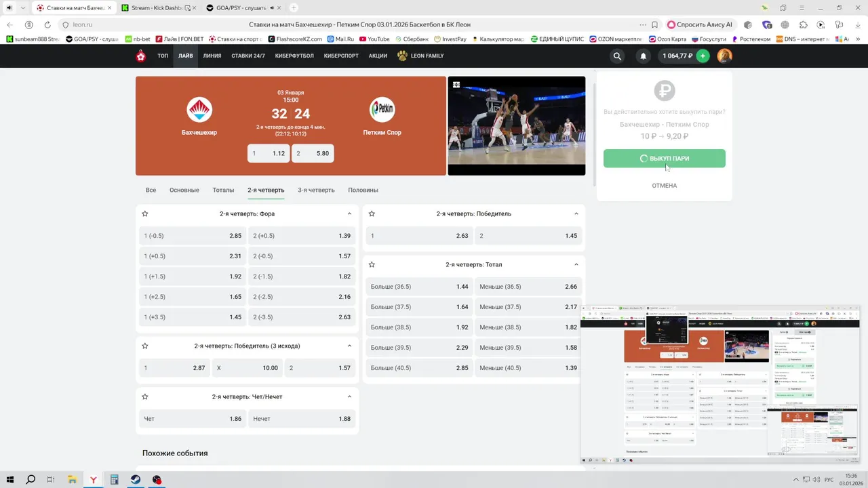Select the Все markets tab
The image size is (868, 488).
(151, 190)
